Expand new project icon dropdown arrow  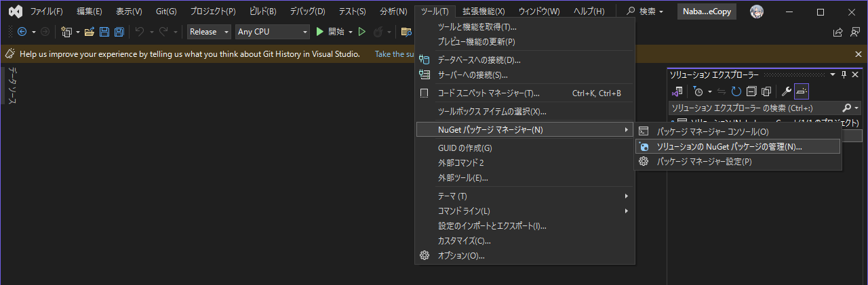(78, 32)
